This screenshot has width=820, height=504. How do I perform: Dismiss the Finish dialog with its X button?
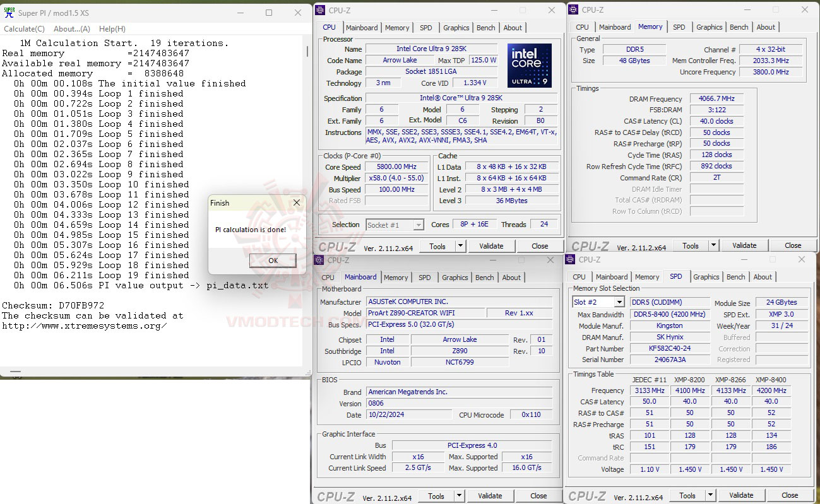pos(297,202)
